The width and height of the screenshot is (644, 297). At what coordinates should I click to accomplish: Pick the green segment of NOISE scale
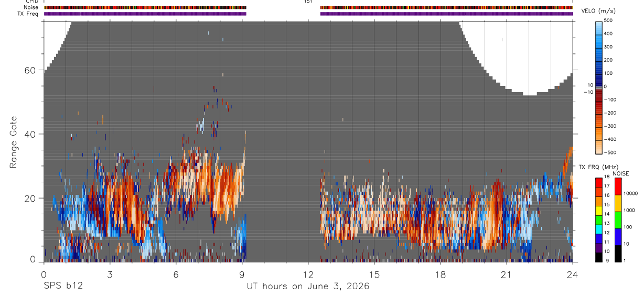(x=618, y=220)
